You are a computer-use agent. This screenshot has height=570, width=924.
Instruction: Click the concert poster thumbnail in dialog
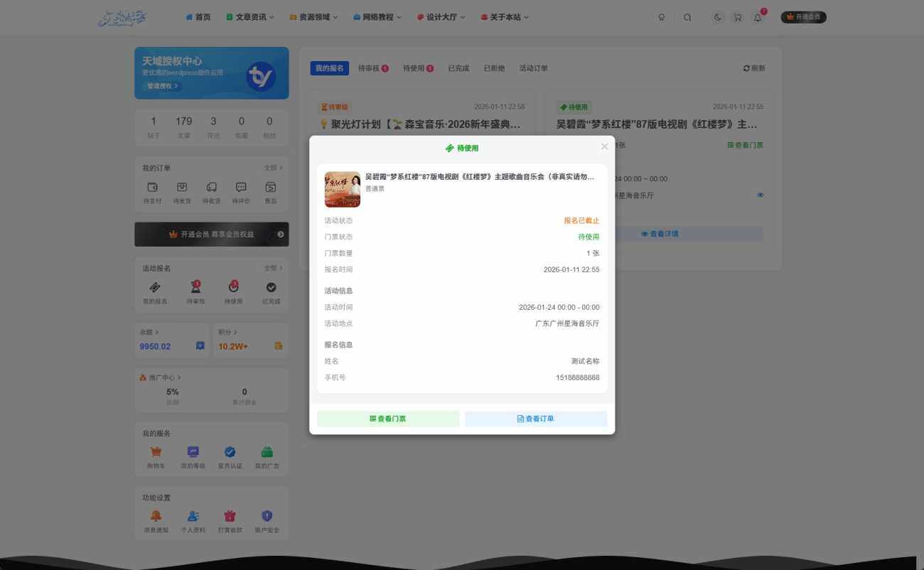click(342, 189)
